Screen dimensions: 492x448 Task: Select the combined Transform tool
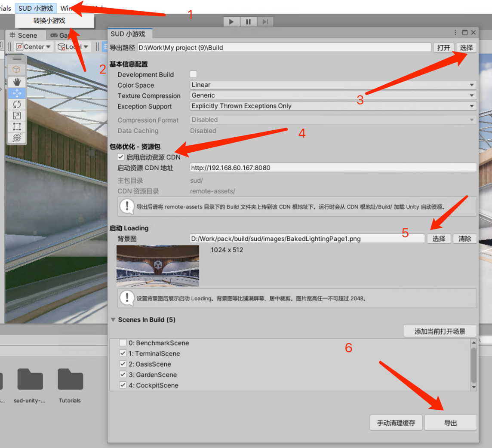(17, 138)
